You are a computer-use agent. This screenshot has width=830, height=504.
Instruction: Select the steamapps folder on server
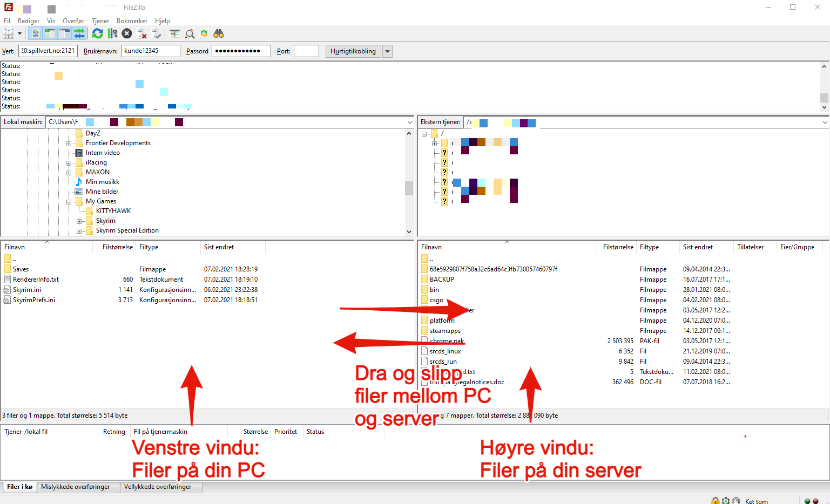445,331
